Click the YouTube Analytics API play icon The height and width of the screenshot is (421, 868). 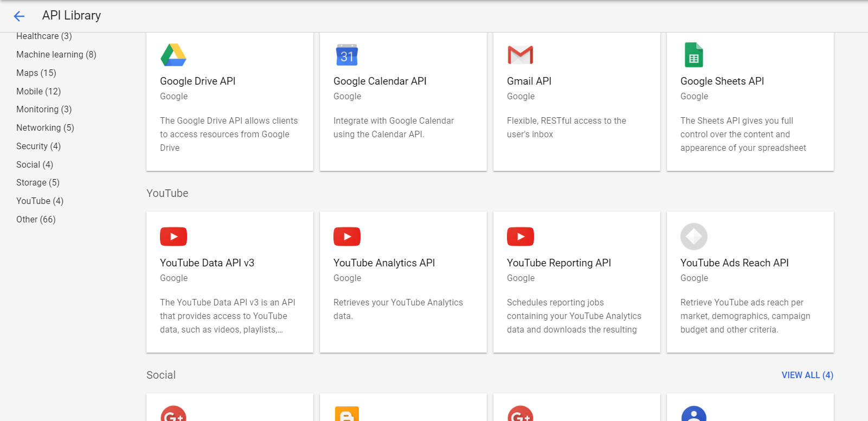coord(347,237)
